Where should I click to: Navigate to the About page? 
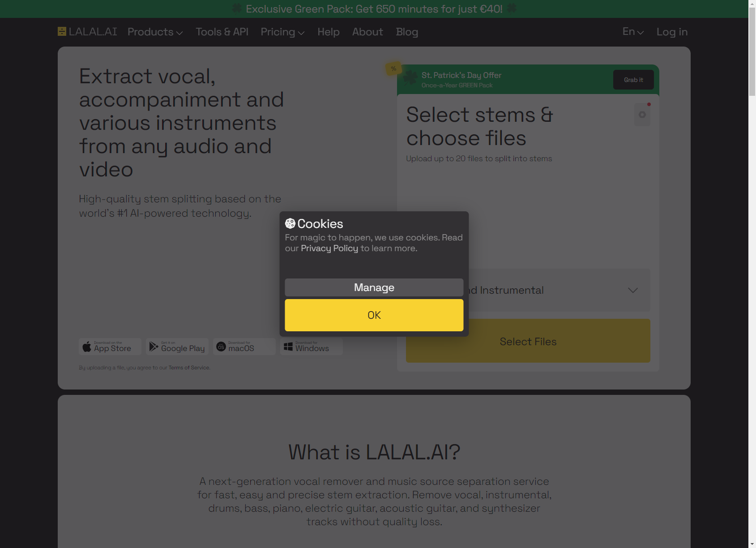pos(367,32)
